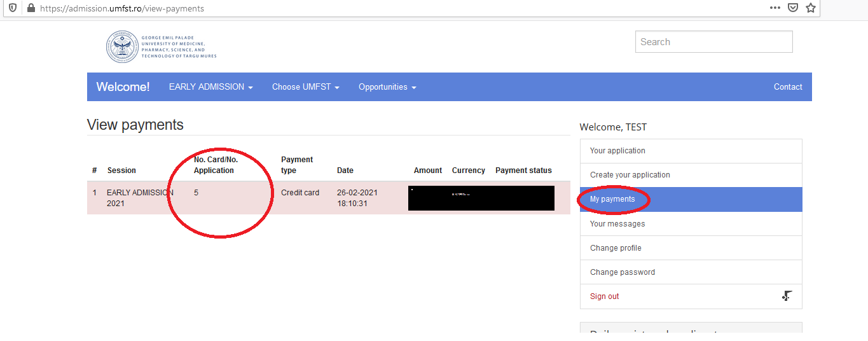868x341 pixels.
Task: Select Change profile option
Action: click(616, 248)
